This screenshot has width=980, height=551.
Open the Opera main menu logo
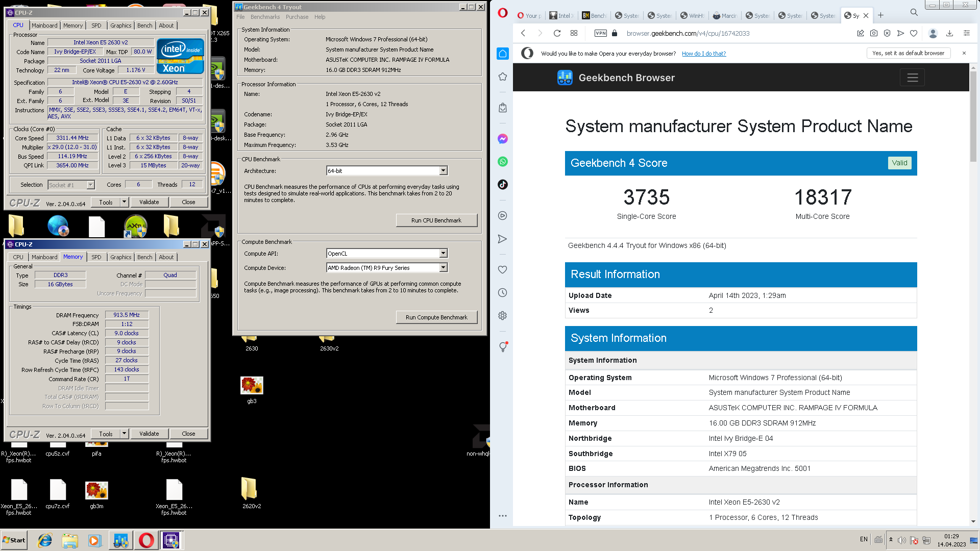pos(503,13)
